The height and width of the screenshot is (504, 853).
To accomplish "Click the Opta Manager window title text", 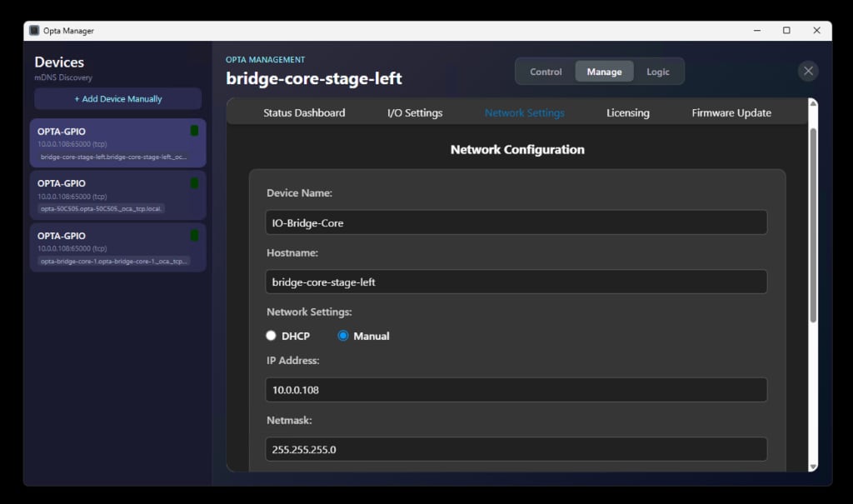I will 68,31.
